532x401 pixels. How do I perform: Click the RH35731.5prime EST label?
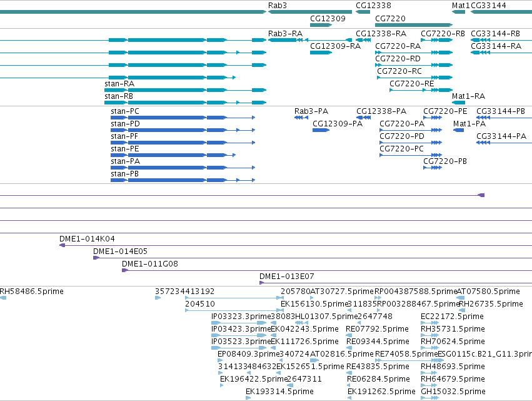click(x=453, y=329)
